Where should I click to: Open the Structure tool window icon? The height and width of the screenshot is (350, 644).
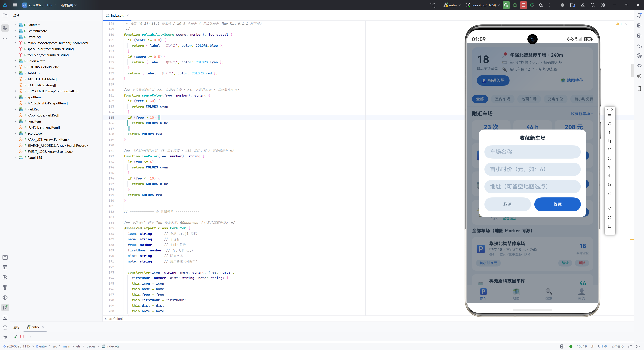(5, 28)
